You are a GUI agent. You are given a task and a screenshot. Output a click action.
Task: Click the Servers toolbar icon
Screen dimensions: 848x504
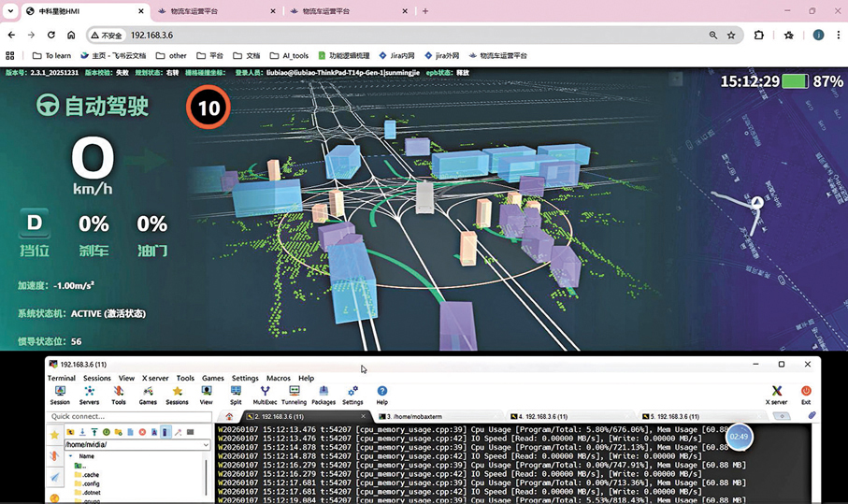pos(89,392)
